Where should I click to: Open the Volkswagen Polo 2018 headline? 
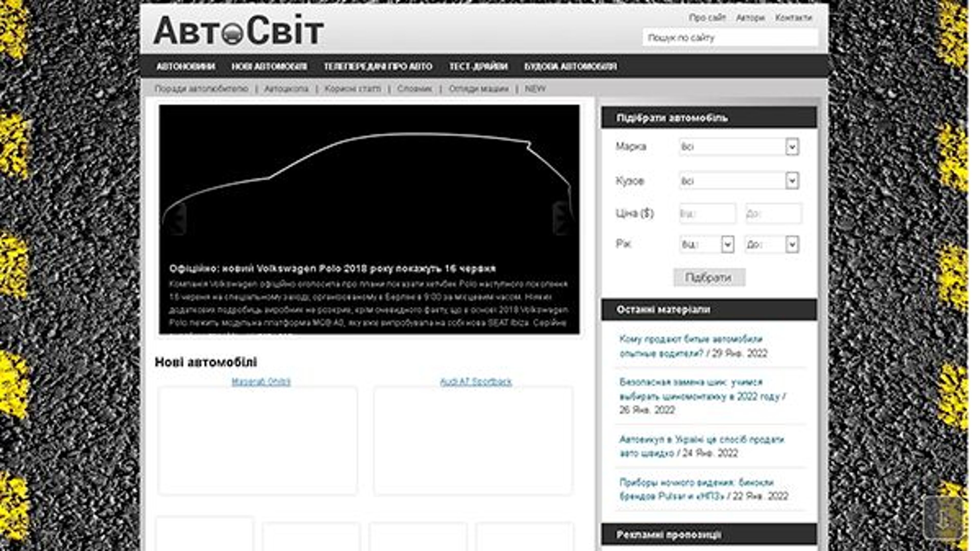click(332, 269)
